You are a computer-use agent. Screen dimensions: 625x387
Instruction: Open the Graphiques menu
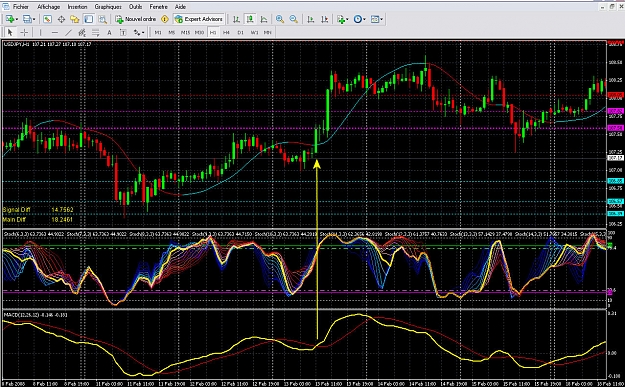(x=108, y=7)
